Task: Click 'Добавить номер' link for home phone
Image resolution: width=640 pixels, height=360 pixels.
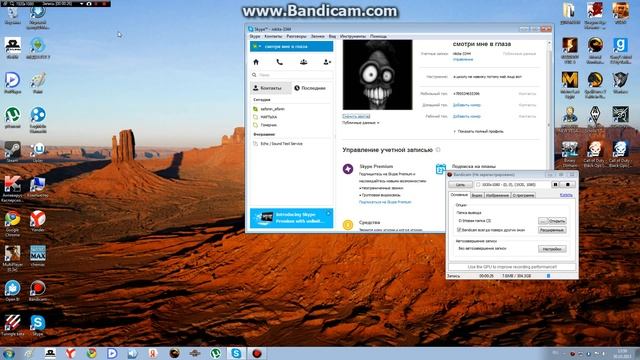Action: pos(467,105)
